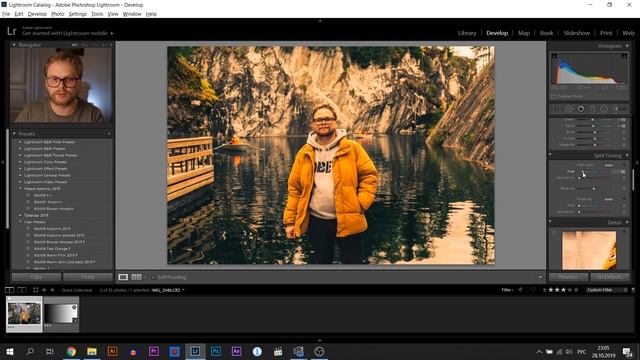The image size is (640, 360).
Task: Open the Custom Filter dropdown
Action: click(x=607, y=290)
